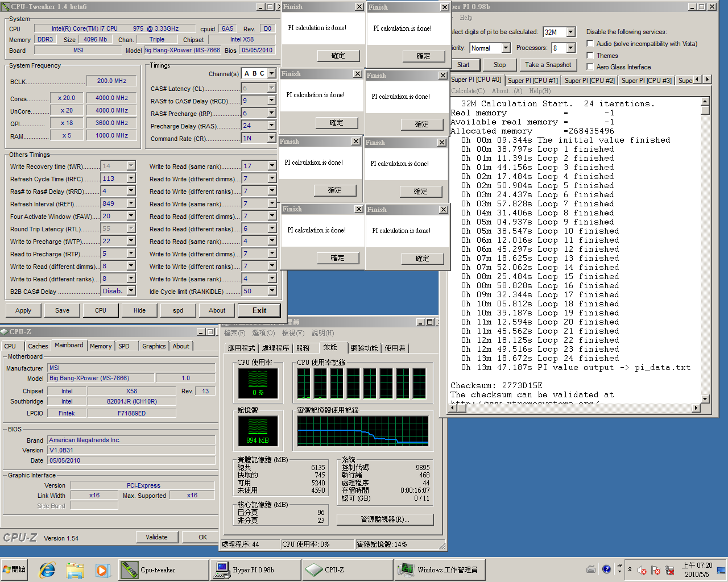This screenshot has height=582, width=728.
Task: Click the Exit button in CPU-Tweaker
Action: click(259, 310)
